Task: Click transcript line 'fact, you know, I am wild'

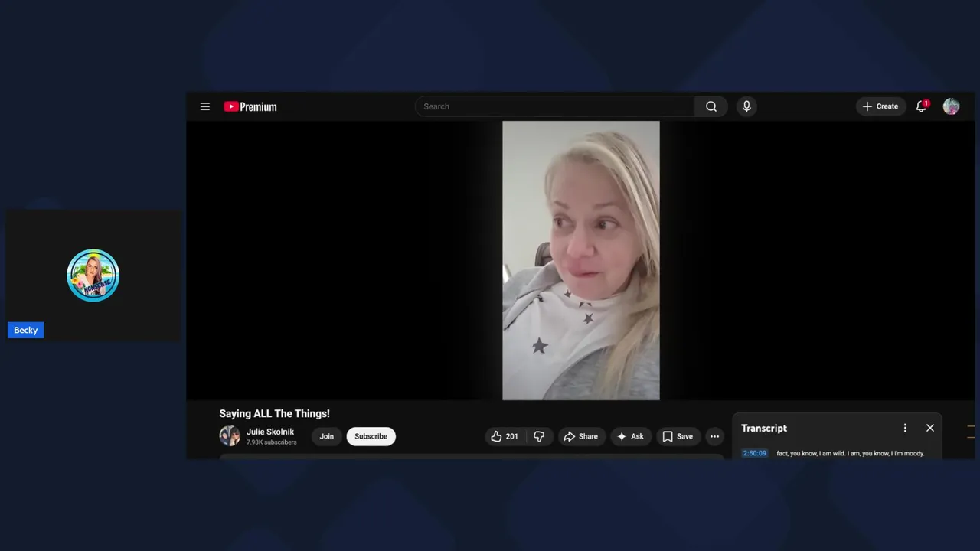Action: (850, 453)
